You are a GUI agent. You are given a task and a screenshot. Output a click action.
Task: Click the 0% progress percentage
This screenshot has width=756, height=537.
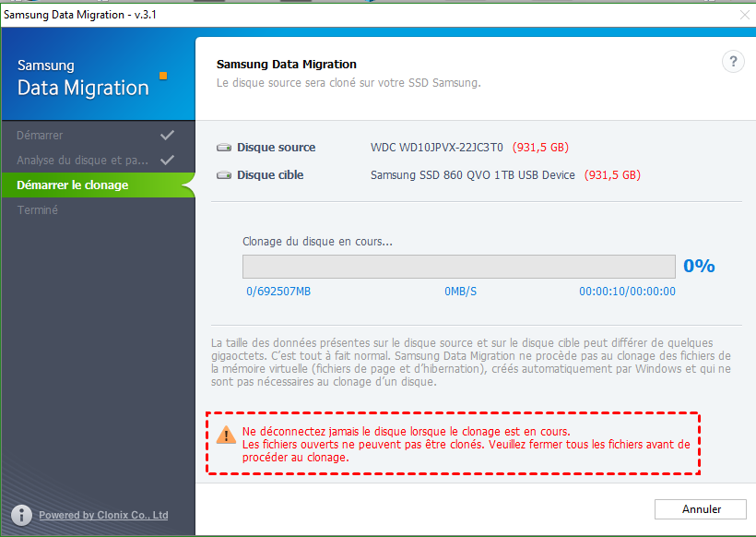point(699,266)
